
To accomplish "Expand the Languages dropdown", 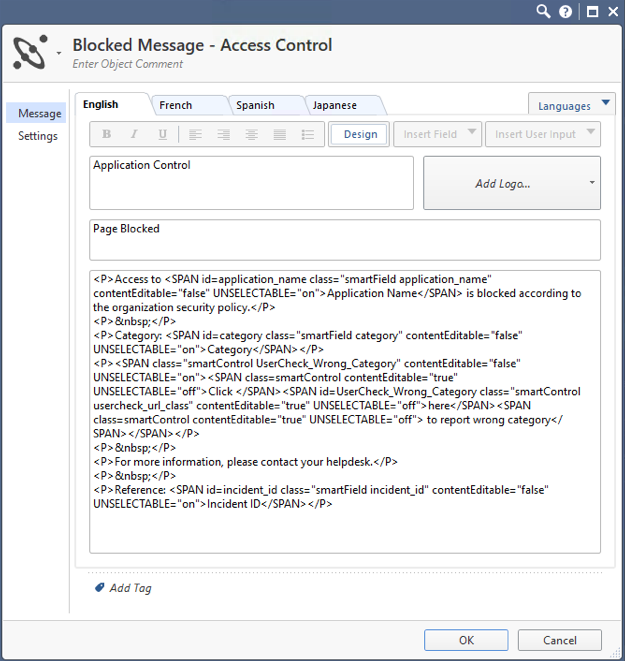I will 572,104.
